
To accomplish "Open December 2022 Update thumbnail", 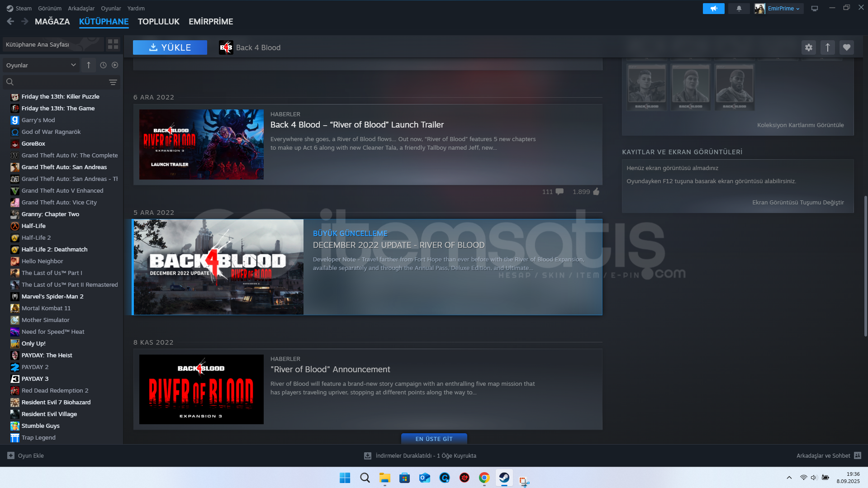I will click(218, 267).
